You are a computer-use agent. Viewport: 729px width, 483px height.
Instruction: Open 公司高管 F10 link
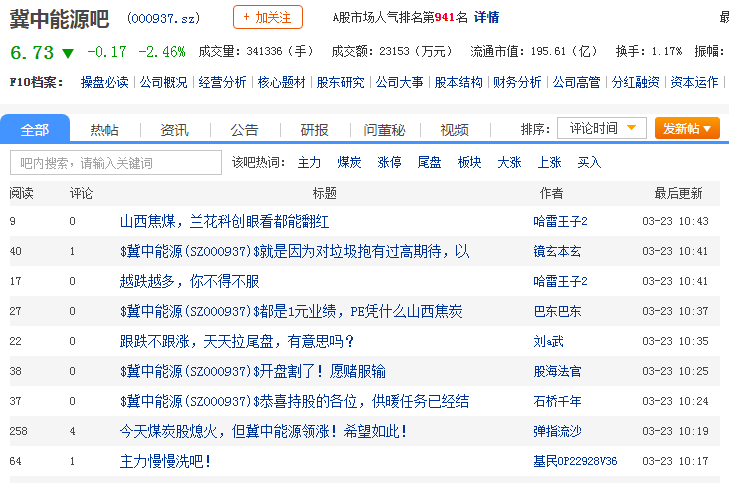[x=577, y=82]
